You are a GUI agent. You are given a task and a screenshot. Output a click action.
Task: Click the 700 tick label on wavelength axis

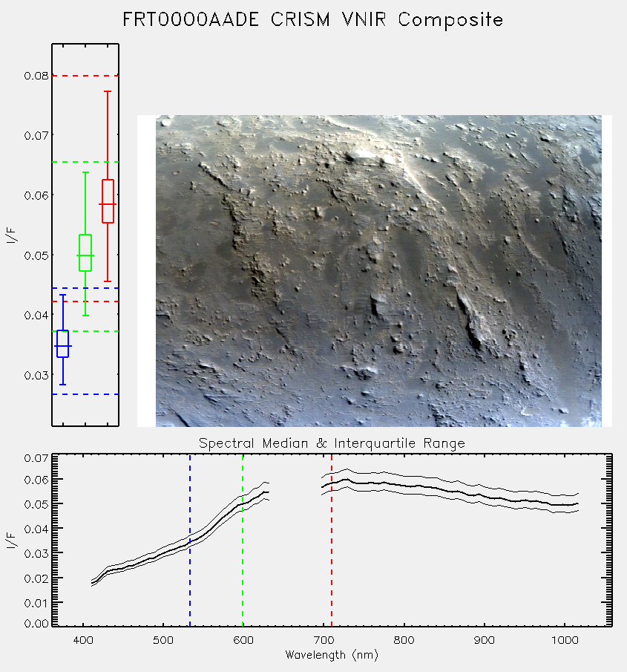pos(324,640)
